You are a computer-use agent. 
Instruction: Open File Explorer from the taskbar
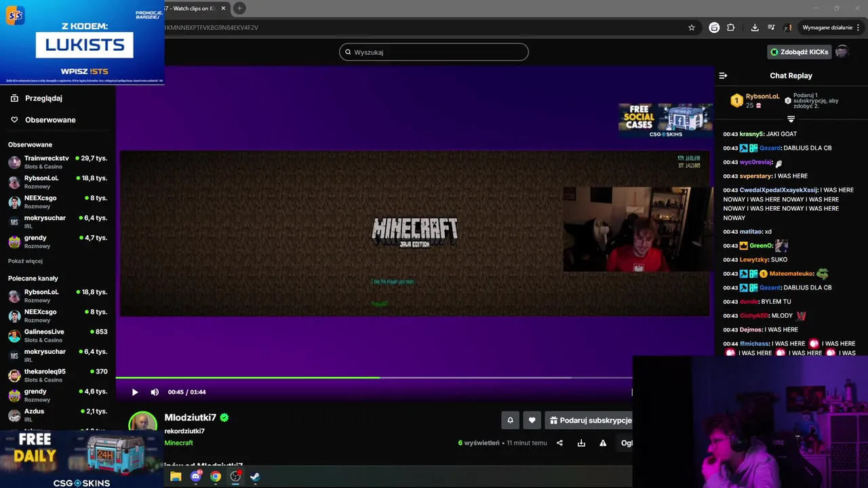point(176,476)
